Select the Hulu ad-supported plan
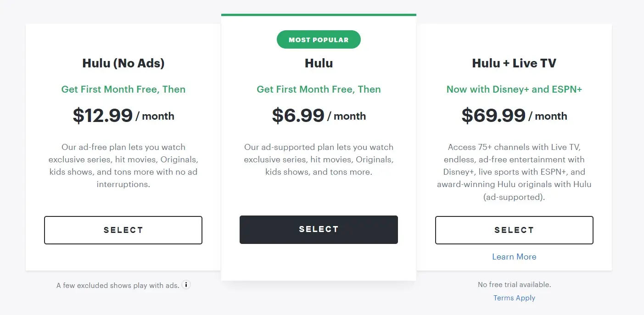 point(319,229)
